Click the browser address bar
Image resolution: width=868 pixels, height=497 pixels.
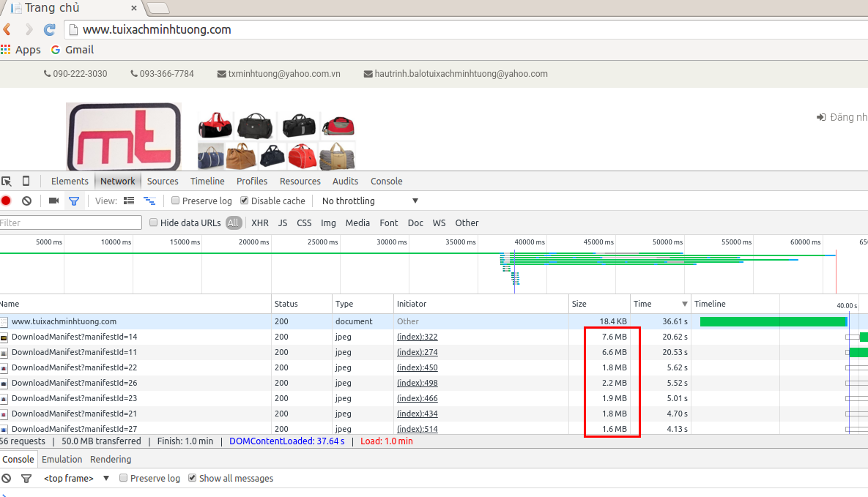click(x=465, y=30)
